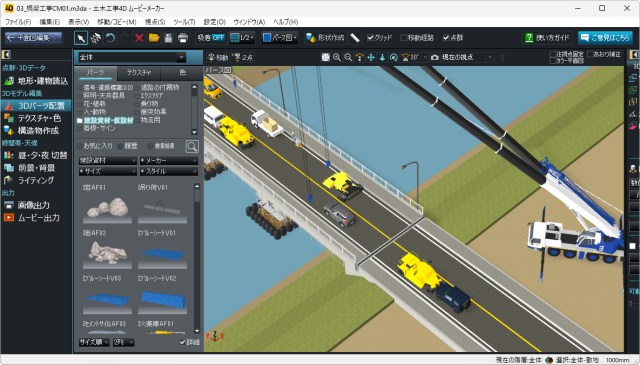Collapse the right panel arrow icon
640x365 pixels.
[x=634, y=54]
